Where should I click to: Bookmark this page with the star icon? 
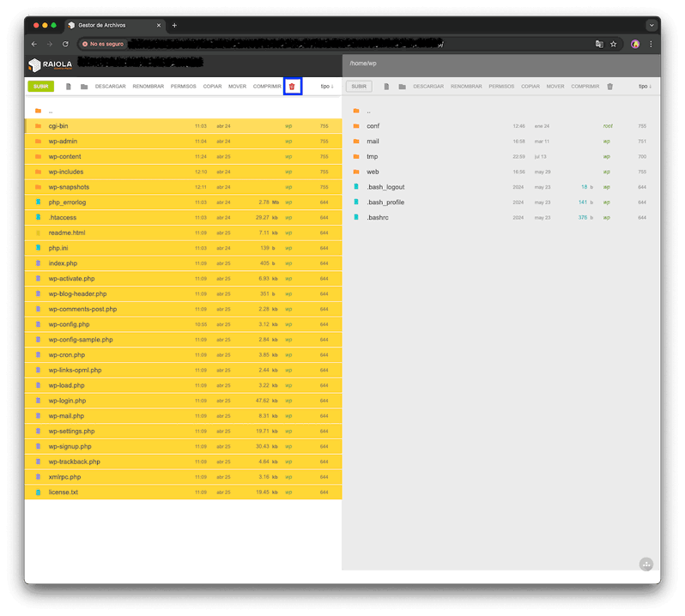tap(614, 44)
